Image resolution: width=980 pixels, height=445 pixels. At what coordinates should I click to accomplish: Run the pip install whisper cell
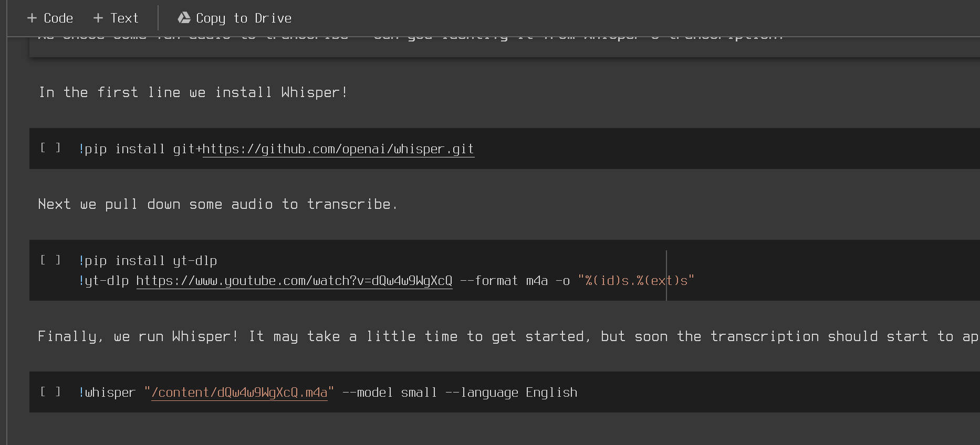[50, 148]
